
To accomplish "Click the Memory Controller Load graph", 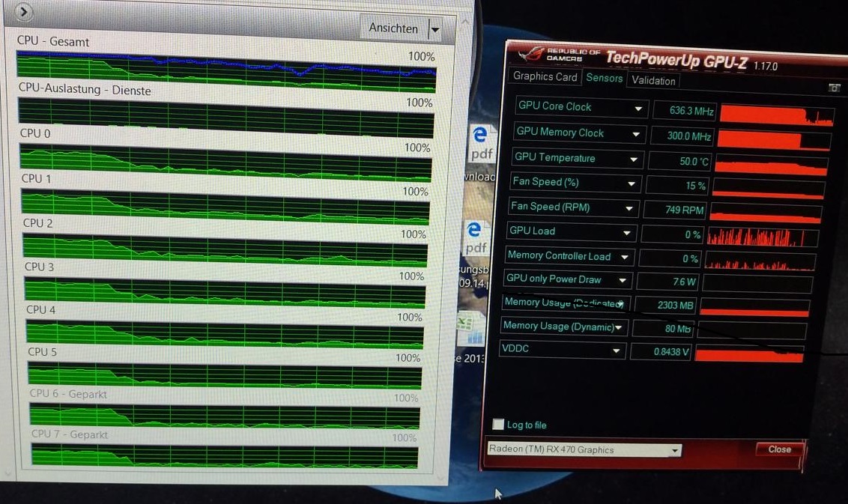I will pyautogui.click(x=760, y=261).
